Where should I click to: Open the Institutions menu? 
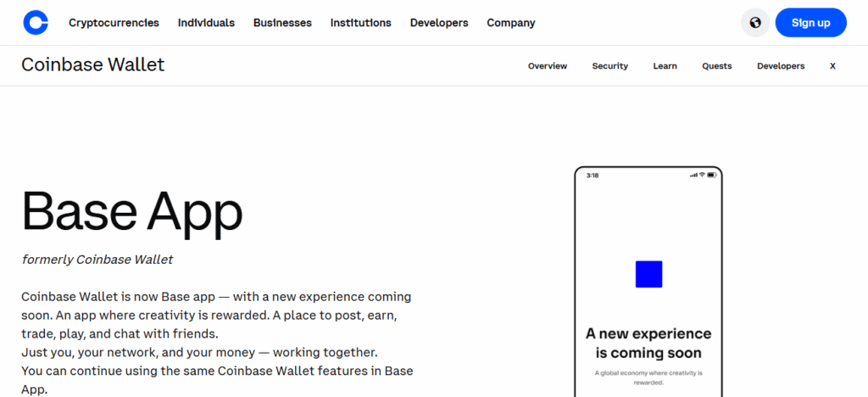click(x=361, y=23)
